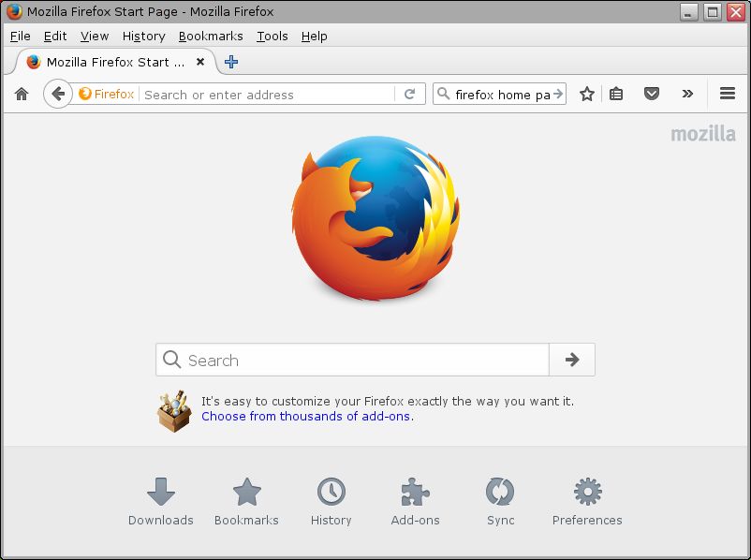Screen dimensions: 751x560
Task: Open the hamburger menu
Action: tap(728, 94)
